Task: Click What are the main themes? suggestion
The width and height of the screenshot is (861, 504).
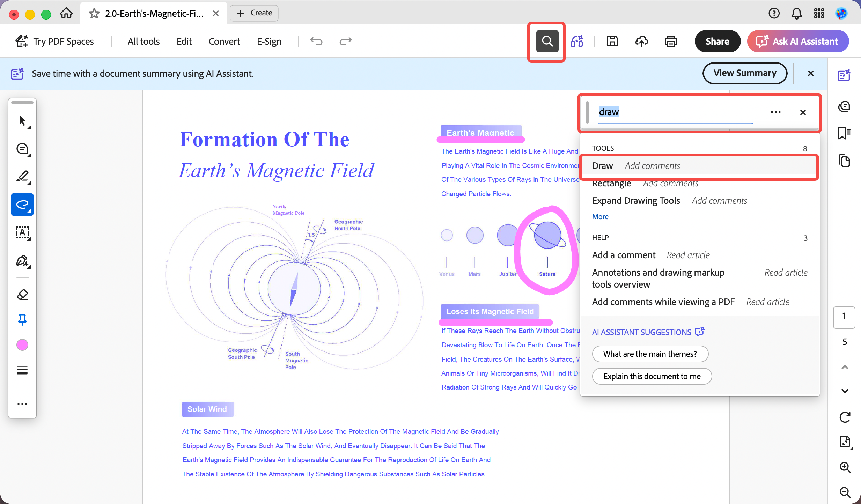Action: [x=650, y=354]
